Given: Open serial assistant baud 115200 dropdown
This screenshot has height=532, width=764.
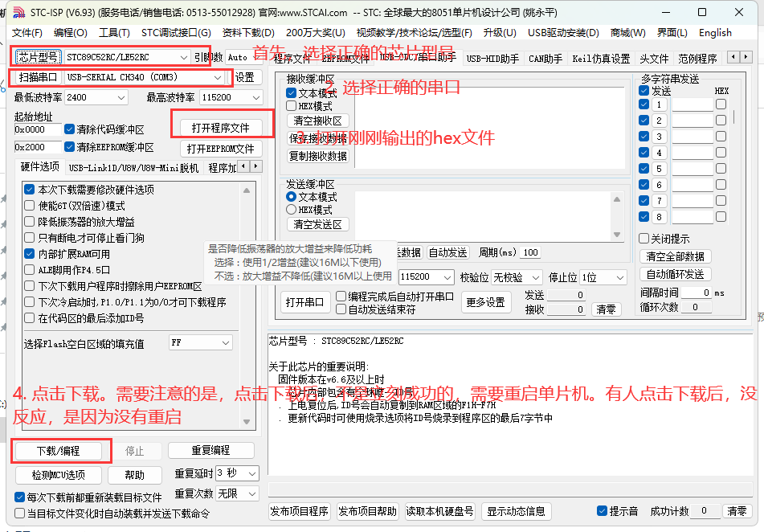Looking at the screenshot, I should coord(427,277).
